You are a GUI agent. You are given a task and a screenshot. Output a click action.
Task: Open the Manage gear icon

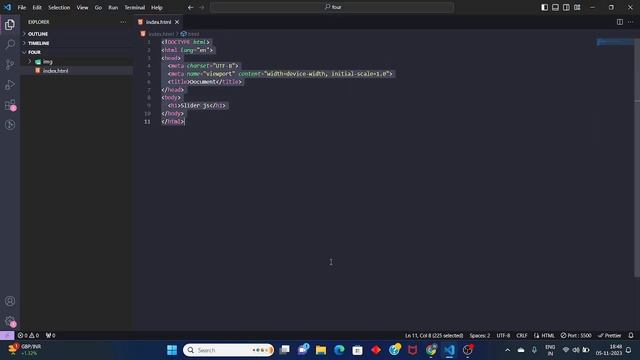(x=10, y=321)
